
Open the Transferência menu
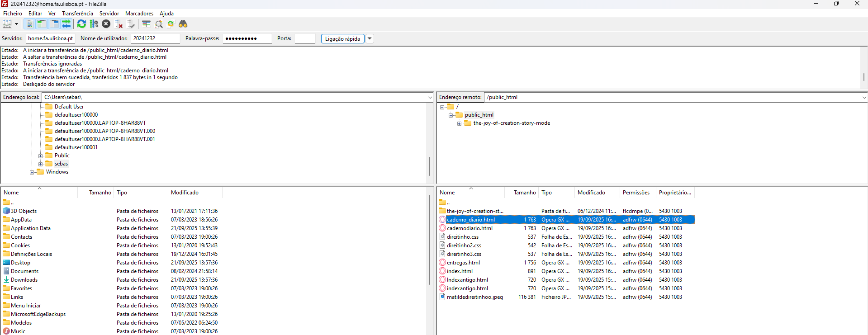click(x=77, y=14)
